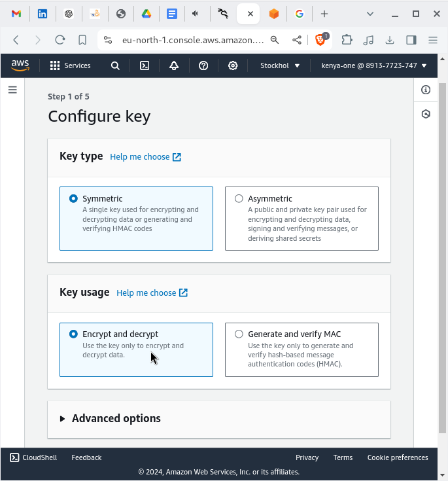Open the AWS support help icon
448x481 pixels.
click(203, 65)
